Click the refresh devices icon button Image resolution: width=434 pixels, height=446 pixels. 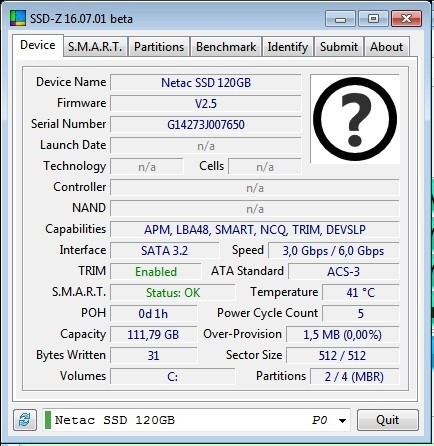25,420
